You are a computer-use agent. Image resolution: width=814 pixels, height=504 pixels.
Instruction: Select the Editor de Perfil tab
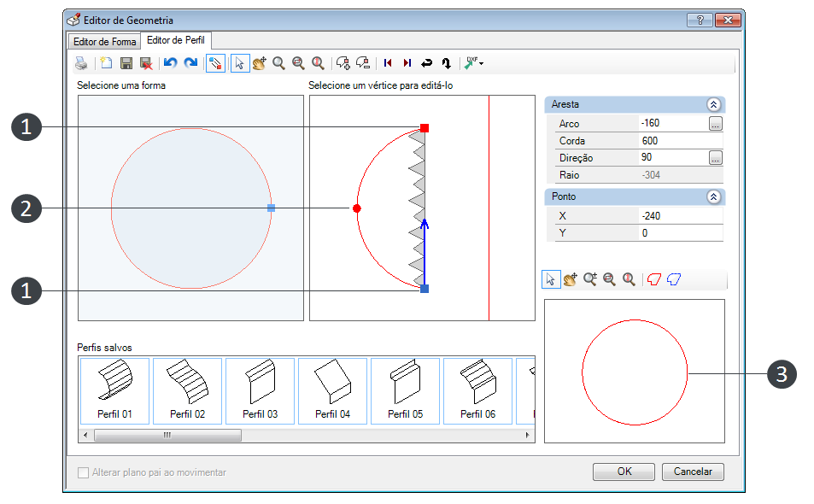(175, 40)
